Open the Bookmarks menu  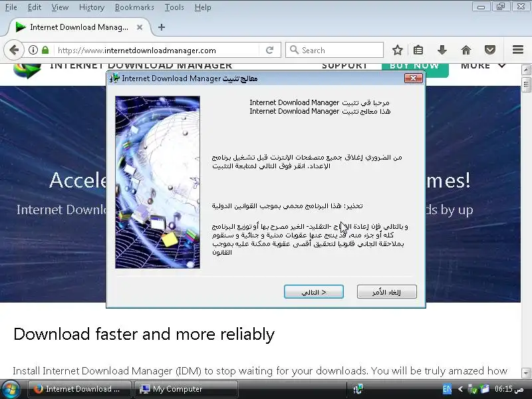coord(134,7)
